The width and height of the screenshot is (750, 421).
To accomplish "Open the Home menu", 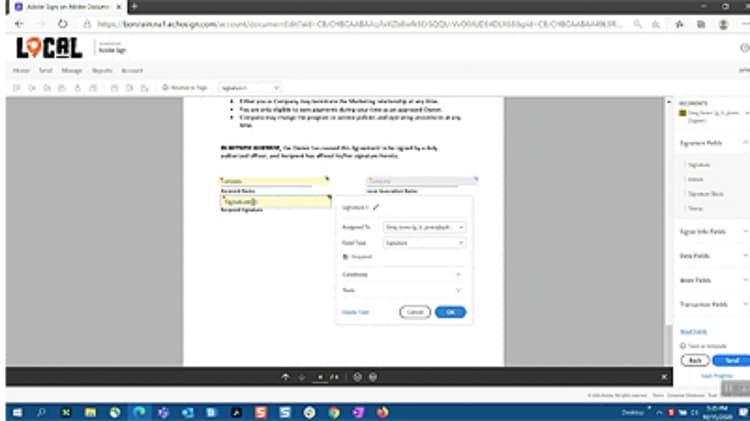I will 21,70.
